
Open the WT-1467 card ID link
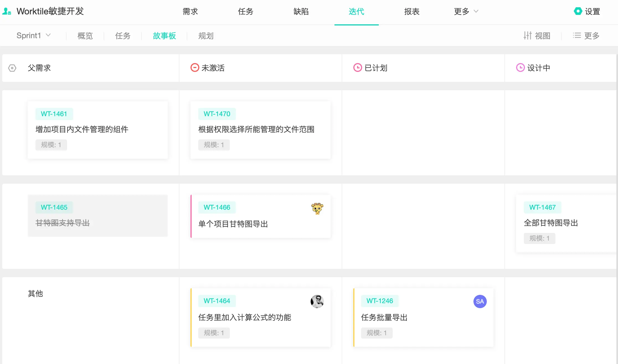point(542,207)
